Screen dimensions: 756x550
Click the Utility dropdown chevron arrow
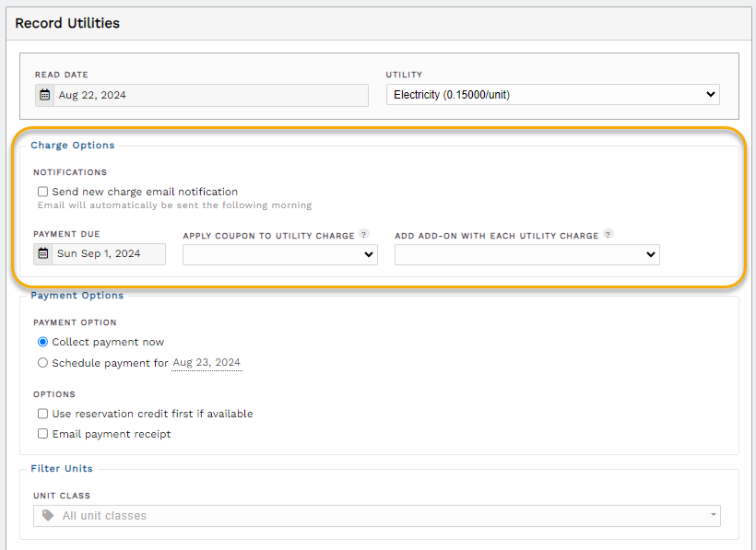tap(710, 94)
